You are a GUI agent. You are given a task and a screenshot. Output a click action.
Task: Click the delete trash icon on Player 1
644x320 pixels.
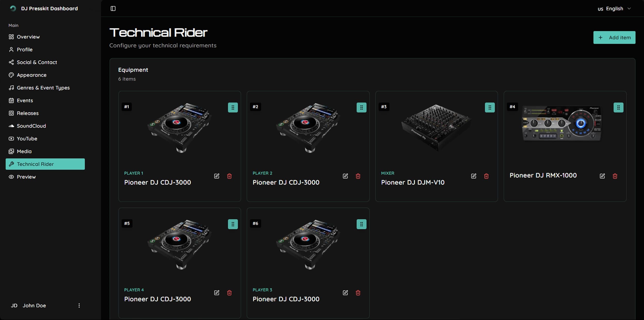[230, 176]
